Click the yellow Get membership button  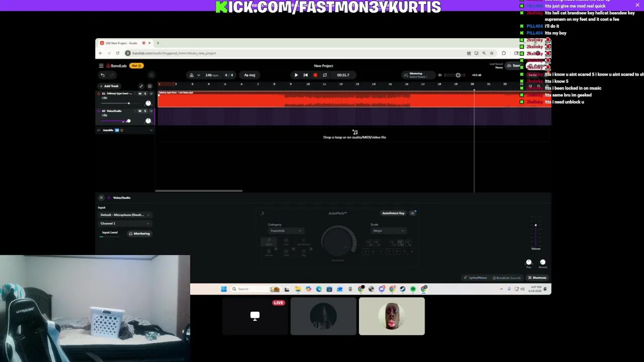(136, 66)
